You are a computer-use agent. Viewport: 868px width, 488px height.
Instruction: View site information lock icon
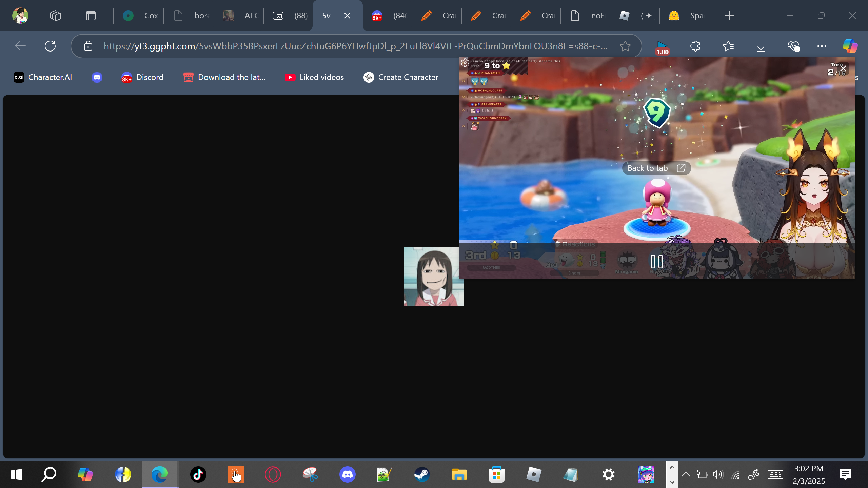point(88,46)
